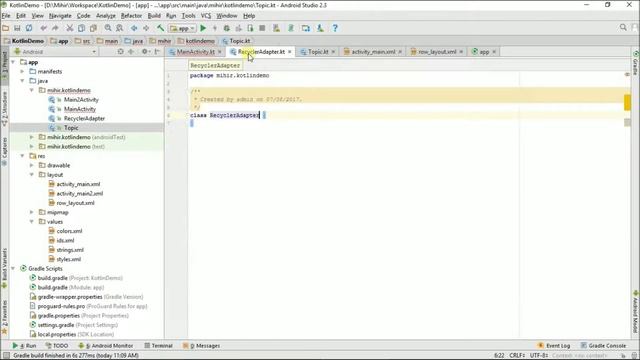Click the Paste icon in toolbar

tap(93, 28)
